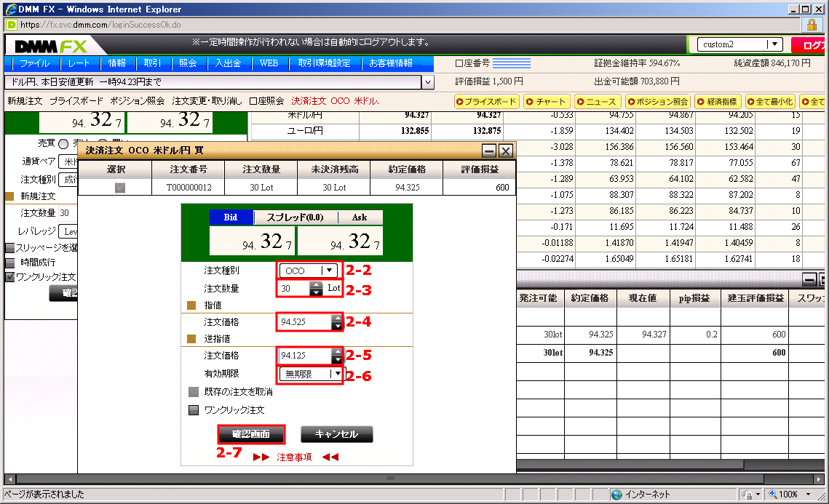The width and height of the screenshot is (829, 504).
Task: Click the Ask price 94.327 panel in dialog
Action: (x=340, y=241)
